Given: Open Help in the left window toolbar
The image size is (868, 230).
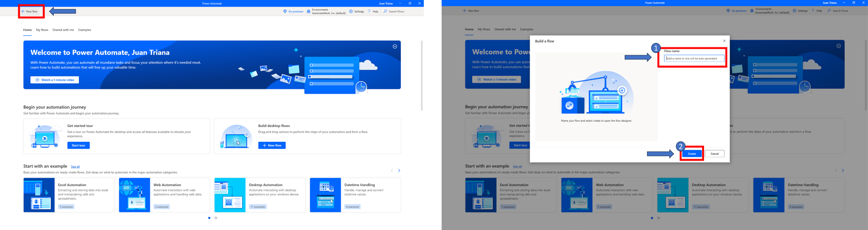Looking at the screenshot, I should click(373, 12).
